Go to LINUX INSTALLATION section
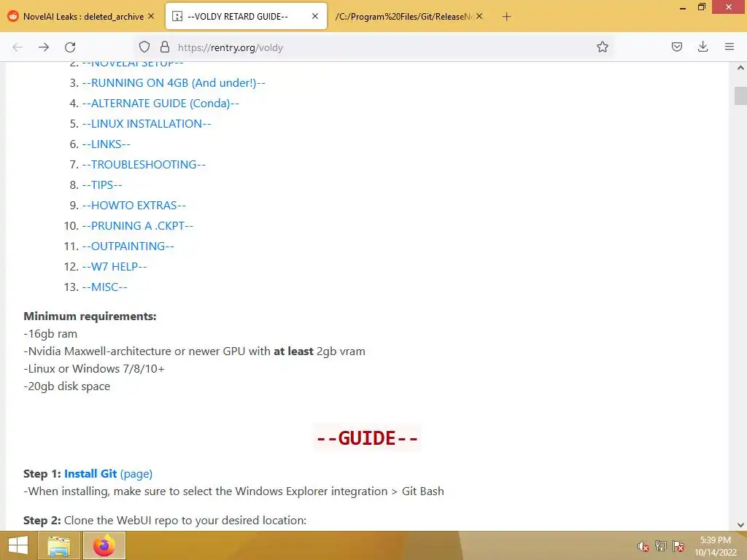Screen dimensions: 747x560 pos(147,124)
